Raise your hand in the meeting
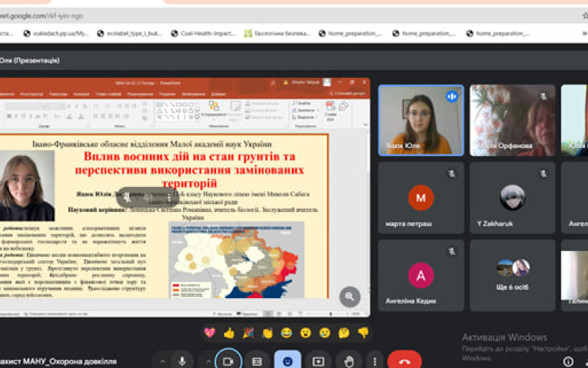This screenshot has width=588, height=368. [x=348, y=361]
